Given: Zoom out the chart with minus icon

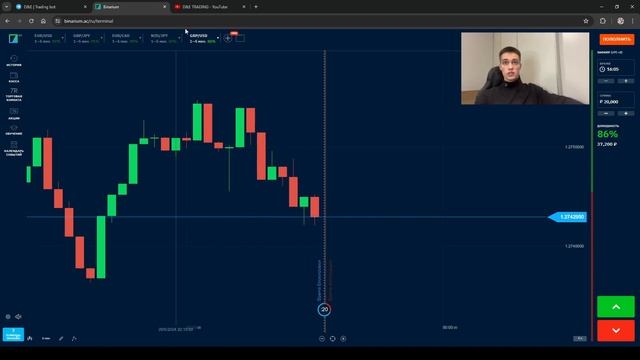Looking at the screenshot, I should [x=322, y=339].
